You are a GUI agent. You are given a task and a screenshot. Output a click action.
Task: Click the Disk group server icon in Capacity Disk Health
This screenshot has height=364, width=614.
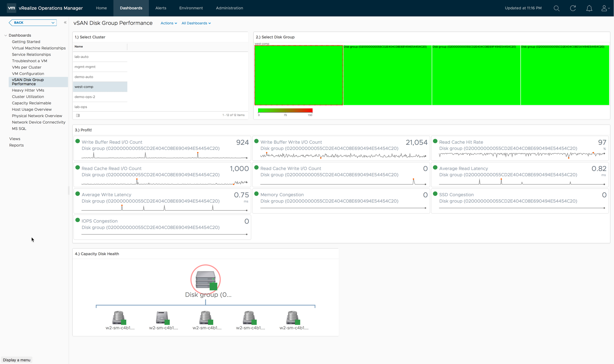click(206, 280)
